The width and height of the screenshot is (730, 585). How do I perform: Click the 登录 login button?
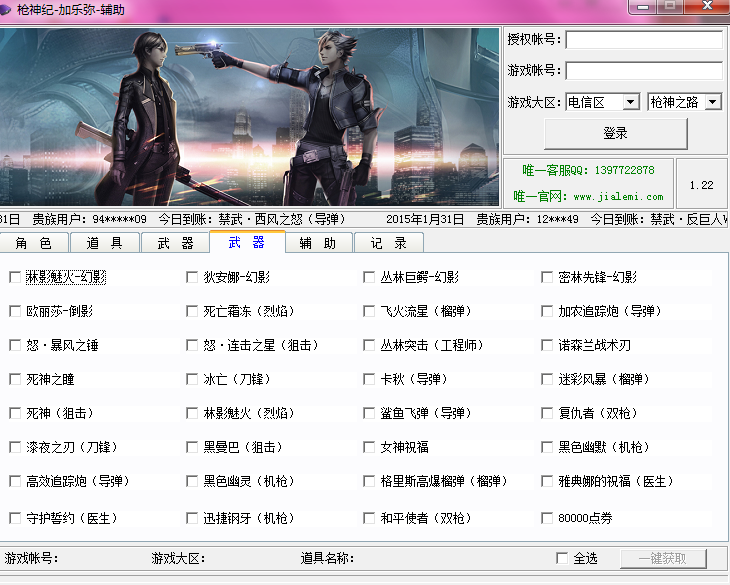tap(615, 134)
